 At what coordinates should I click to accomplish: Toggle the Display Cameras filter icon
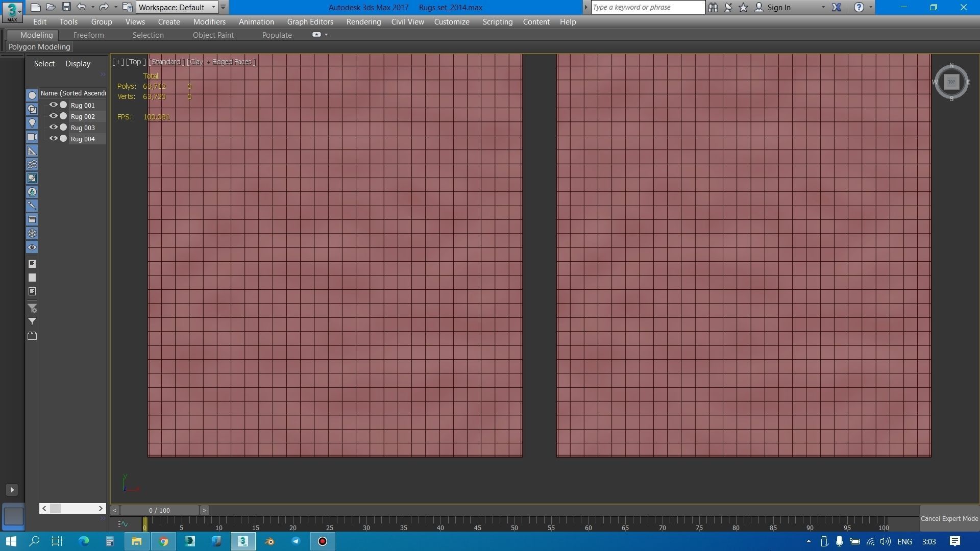pyautogui.click(x=32, y=137)
